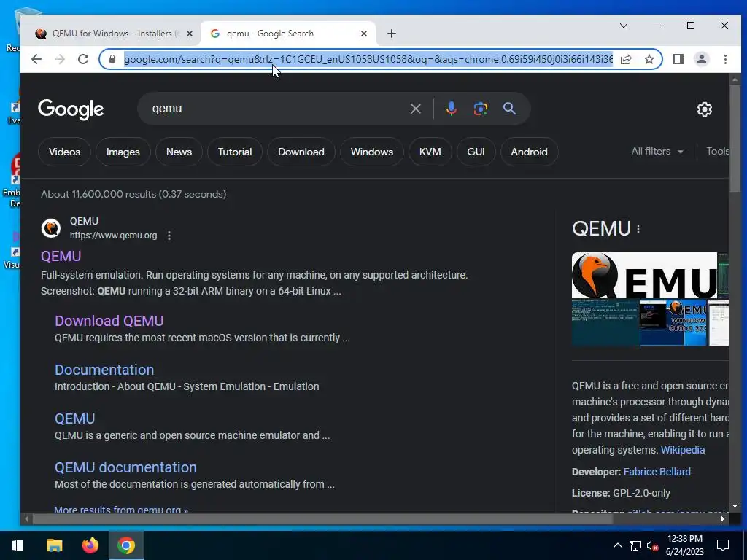The height and width of the screenshot is (560, 747).
Task: Reload the current page
Action: tap(83, 59)
